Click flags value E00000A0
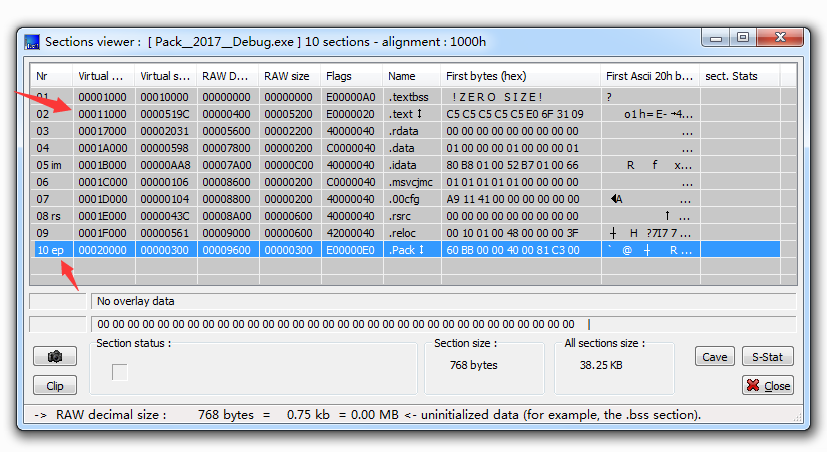The height and width of the screenshot is (452, 827). point(351,97)
